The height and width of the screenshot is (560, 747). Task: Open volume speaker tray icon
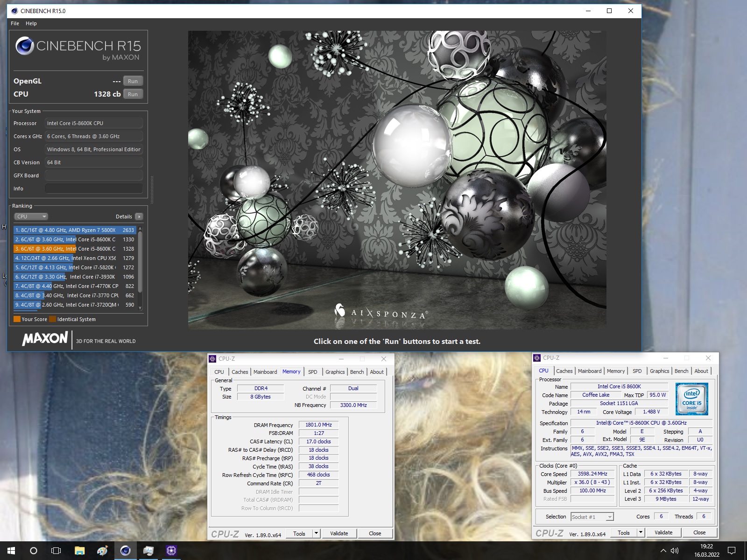675,551
